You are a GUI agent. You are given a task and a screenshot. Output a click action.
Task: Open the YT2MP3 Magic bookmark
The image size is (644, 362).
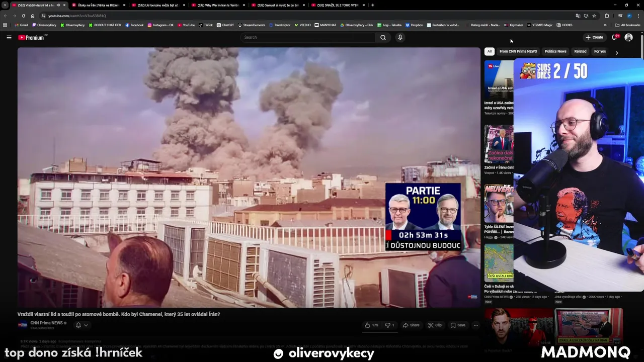point(540,25)
